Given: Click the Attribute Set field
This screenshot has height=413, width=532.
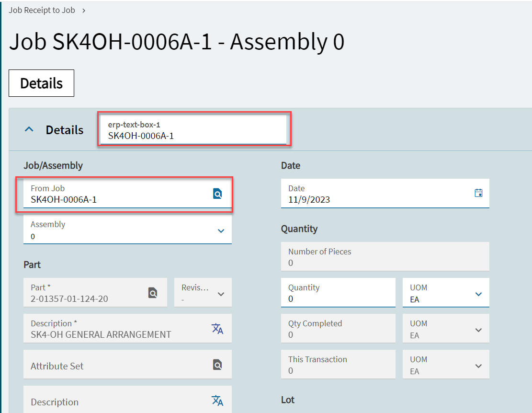Looking at the screenshot, I should click(115, 366).
